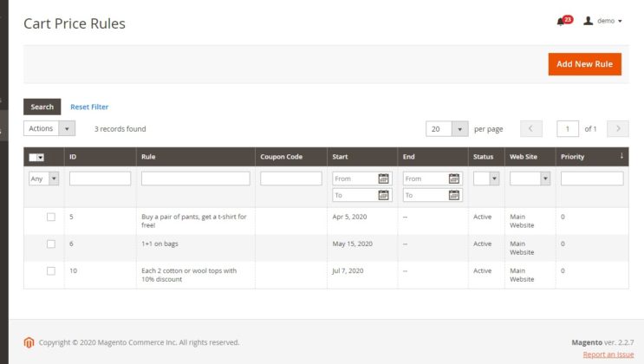This screenshot has height=364, width=644.
Task: Toggle the select-all header checkbox
Action: (x=33, y=157)
